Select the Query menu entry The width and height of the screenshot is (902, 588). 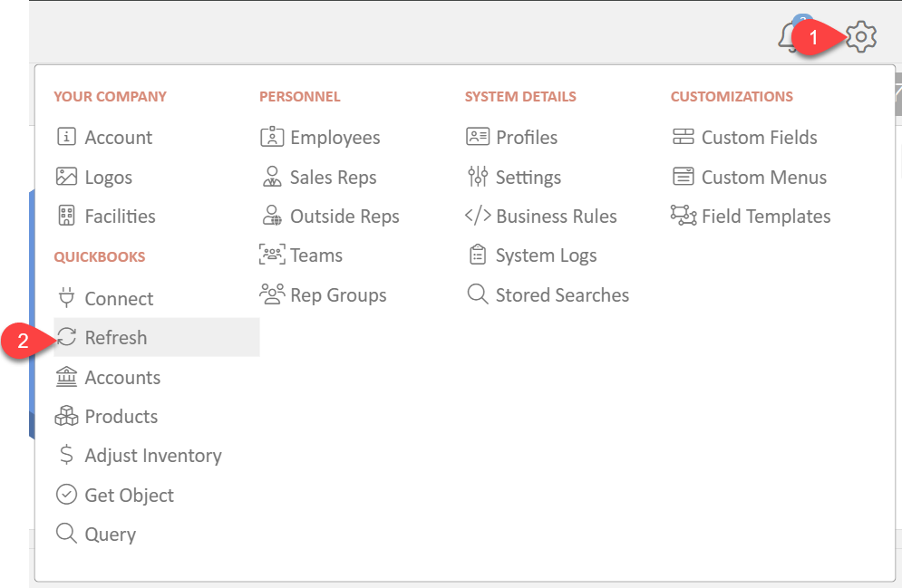pos(95,534)
